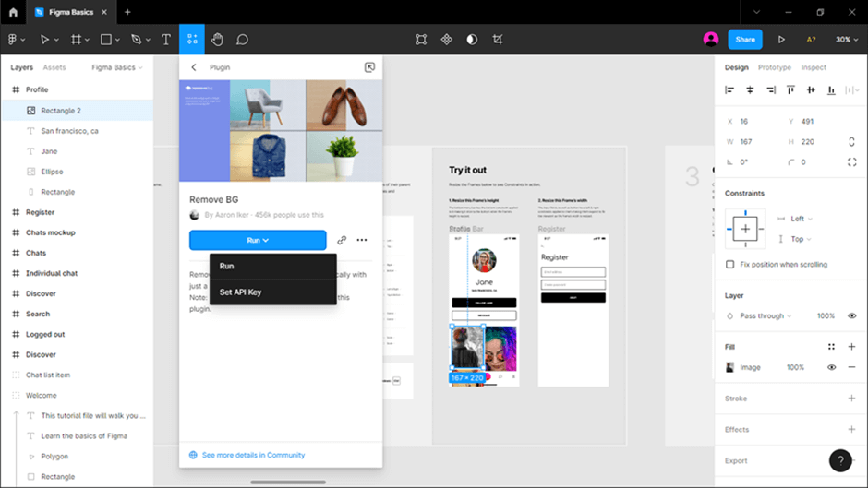Image resolution: width=868 pixels, height=488 pixels.
Task: Open Pass through blend mode dropdown
Action: 766,315
